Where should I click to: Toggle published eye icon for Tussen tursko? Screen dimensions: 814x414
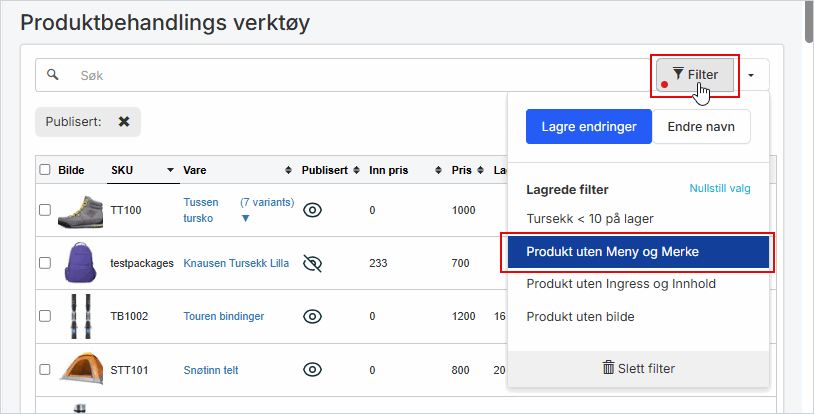312,210
